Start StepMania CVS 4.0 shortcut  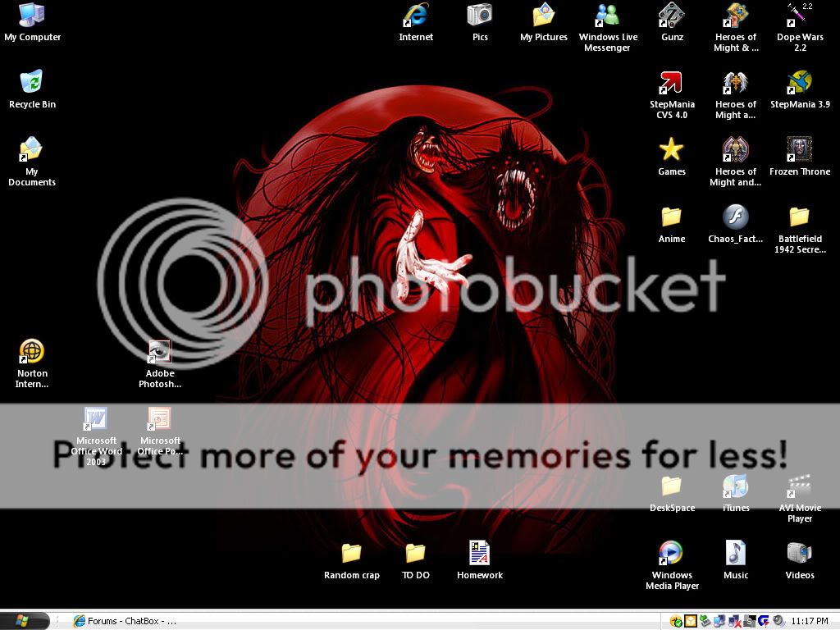click(672, 83)
